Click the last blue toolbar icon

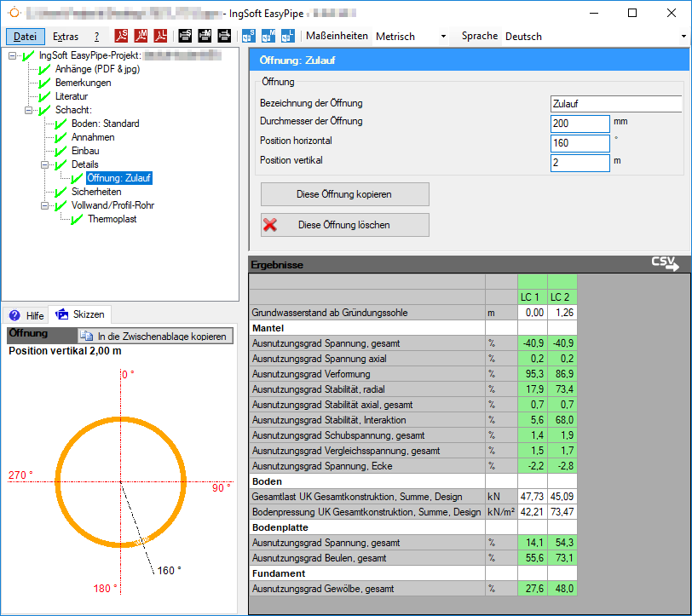pyautogui.click(x=286, y=36)
